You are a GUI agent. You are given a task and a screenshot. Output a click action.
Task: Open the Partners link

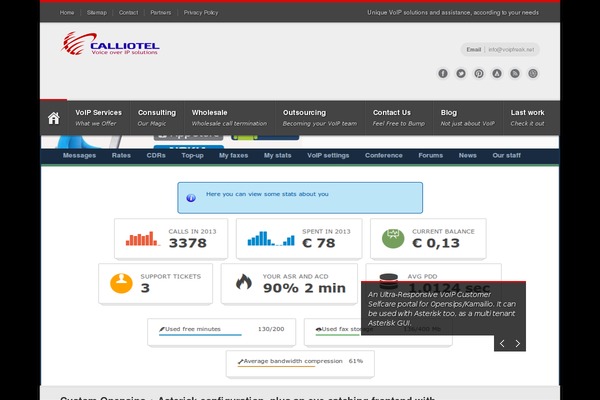tap(161, 13)
